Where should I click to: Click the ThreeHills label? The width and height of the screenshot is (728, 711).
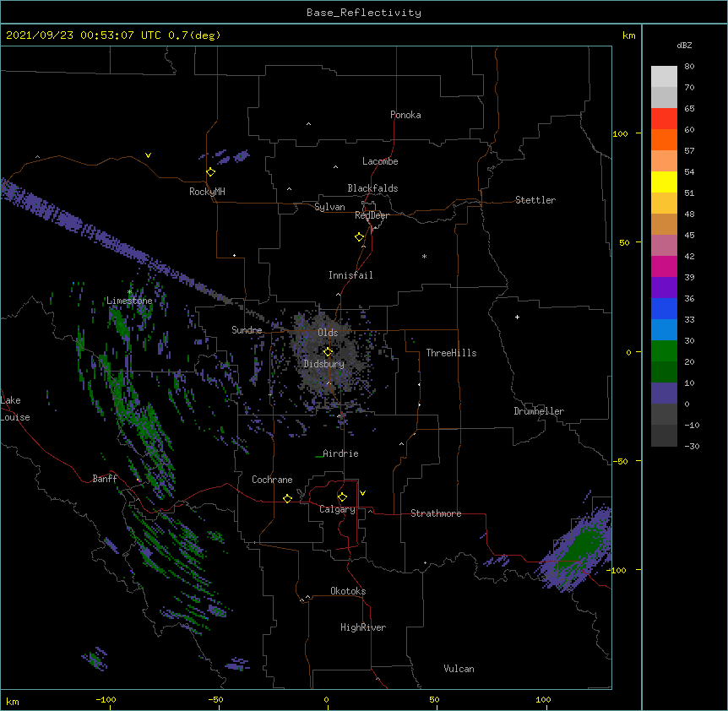pyautogui.click(x=451, y=353)
